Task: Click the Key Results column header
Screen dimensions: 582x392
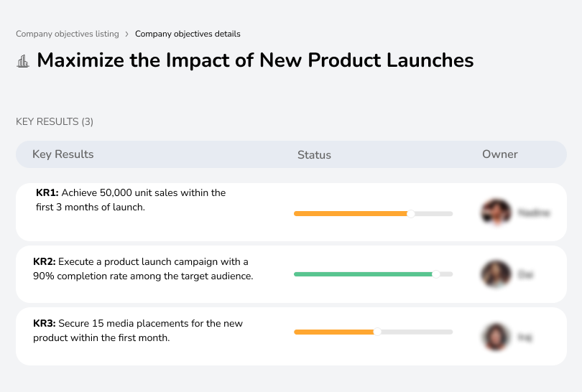Action: tap(63, 154)
